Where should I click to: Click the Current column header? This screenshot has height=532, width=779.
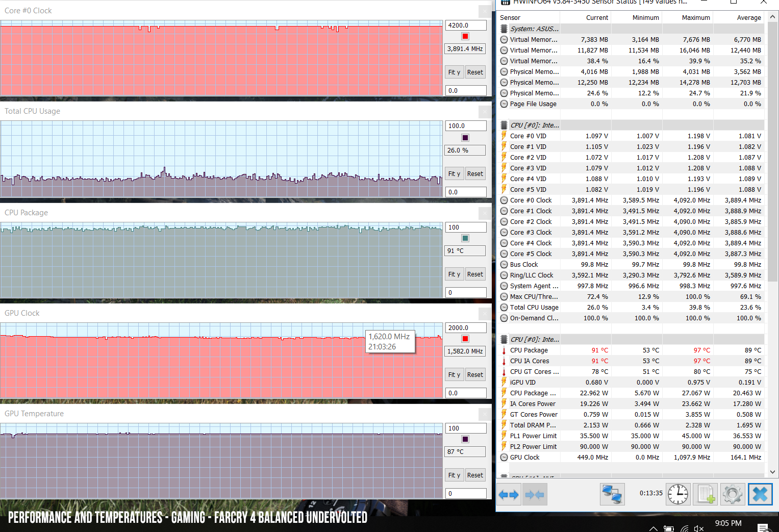[586, 17]
